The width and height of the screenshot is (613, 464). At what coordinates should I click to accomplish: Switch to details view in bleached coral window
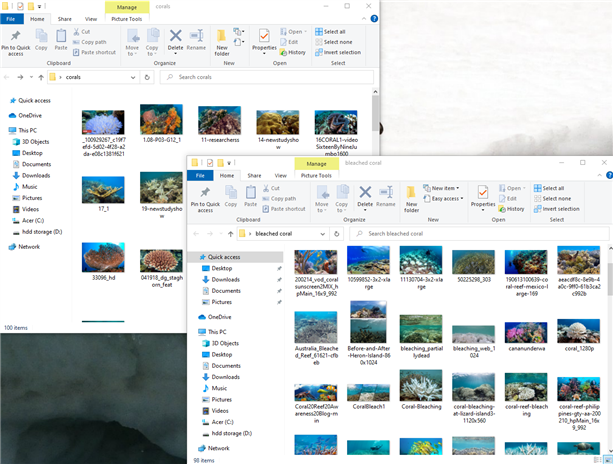point(598,460)
